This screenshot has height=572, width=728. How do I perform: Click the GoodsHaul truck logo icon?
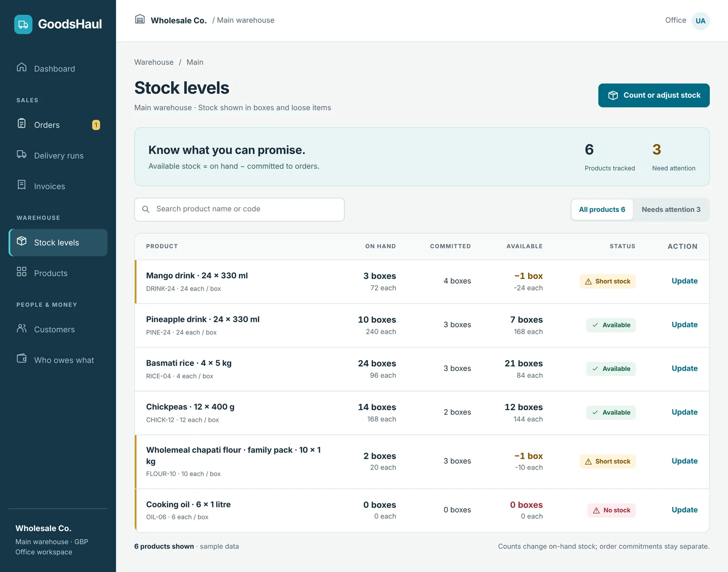pyautogui.click(x=23, y=25)
